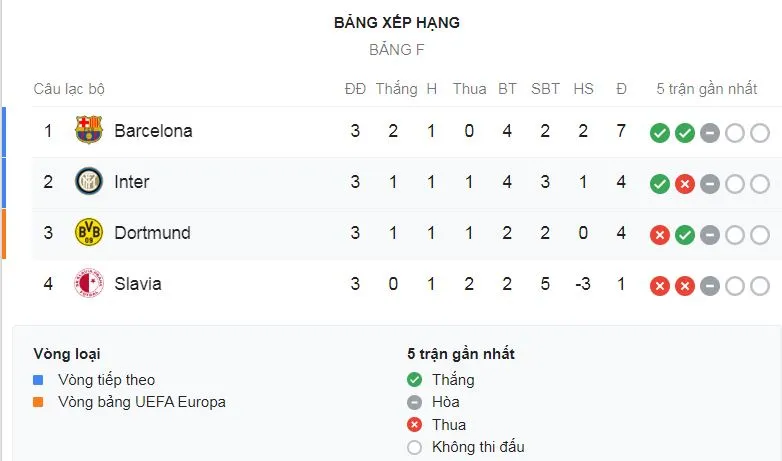This screenshot has width=782, height=461.
Task: Click Dortmund's first red loss icon
Action: tap(659, 235)
